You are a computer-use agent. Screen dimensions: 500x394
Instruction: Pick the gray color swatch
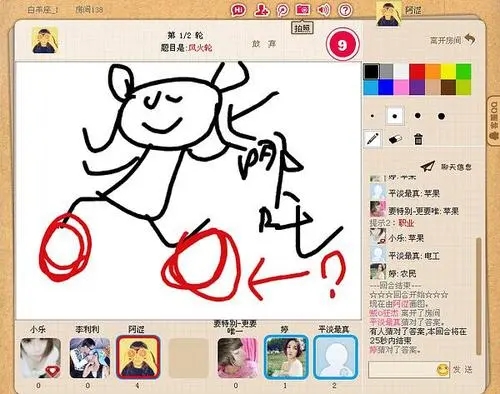386,71
